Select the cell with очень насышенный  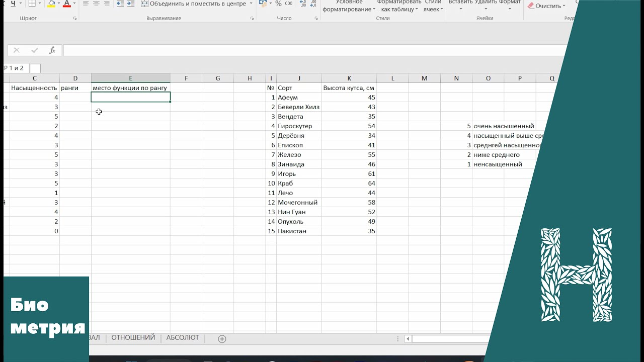pos(504,126)
